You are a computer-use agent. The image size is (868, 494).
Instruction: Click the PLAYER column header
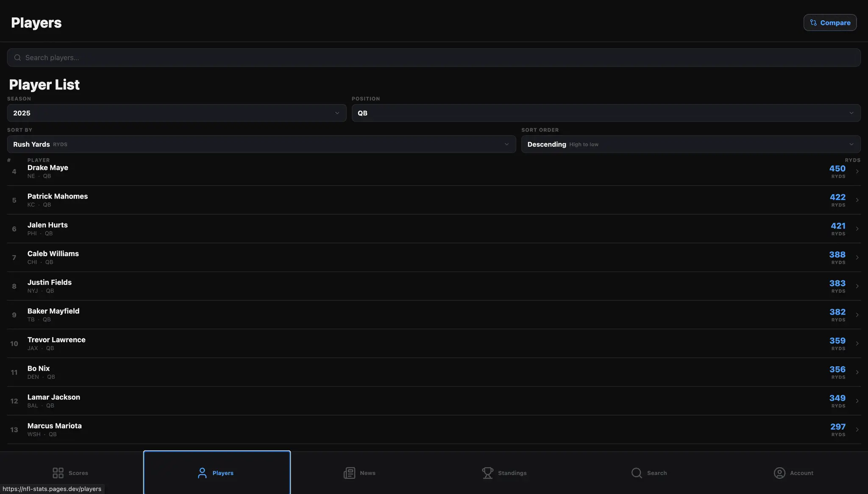click(39, 160)
